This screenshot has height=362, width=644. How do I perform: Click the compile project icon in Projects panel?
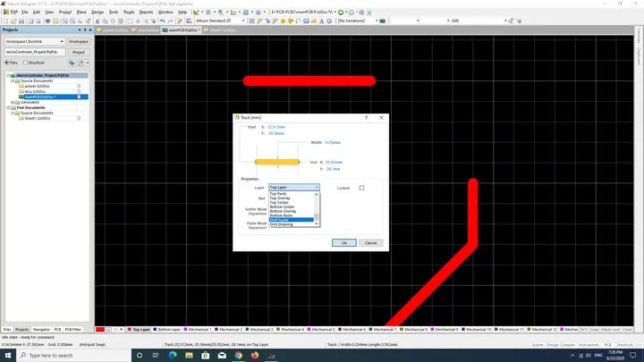pyautogui.click(x=72, y=63)
